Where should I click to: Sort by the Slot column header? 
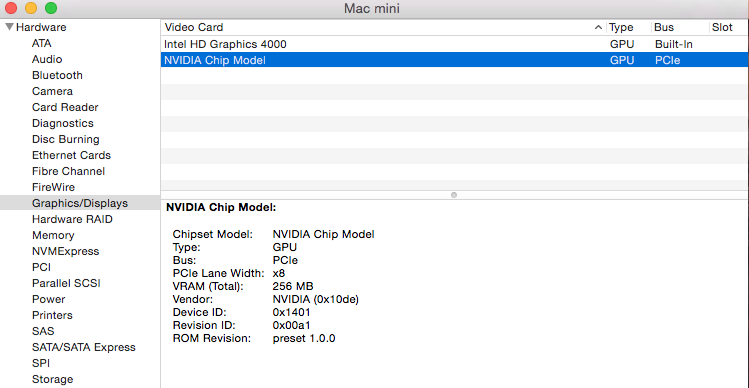[722, 27]
